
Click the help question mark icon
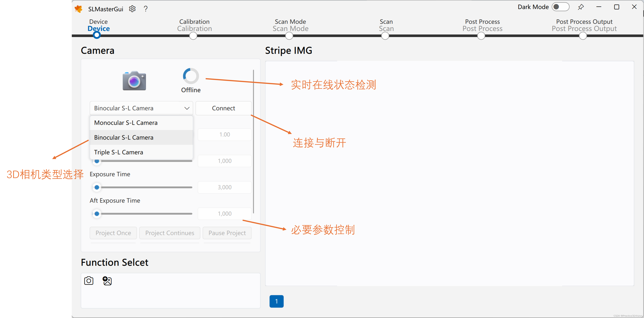146,9
